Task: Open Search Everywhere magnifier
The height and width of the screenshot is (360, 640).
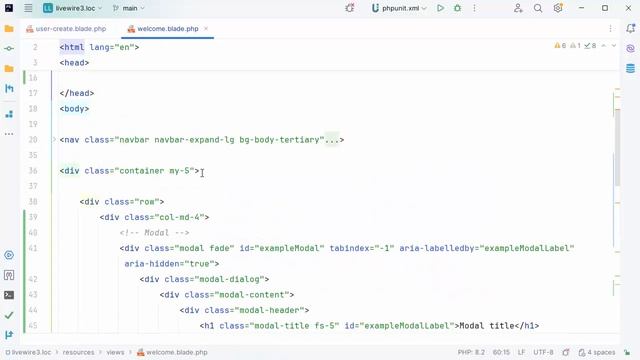Action: pyautogui.click(x=538, y=8)
